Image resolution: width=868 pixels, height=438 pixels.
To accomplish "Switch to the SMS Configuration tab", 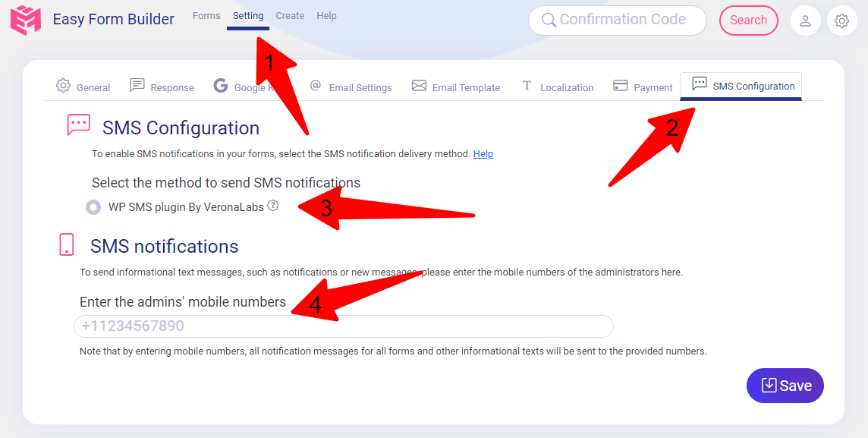I will click(741, 87).
